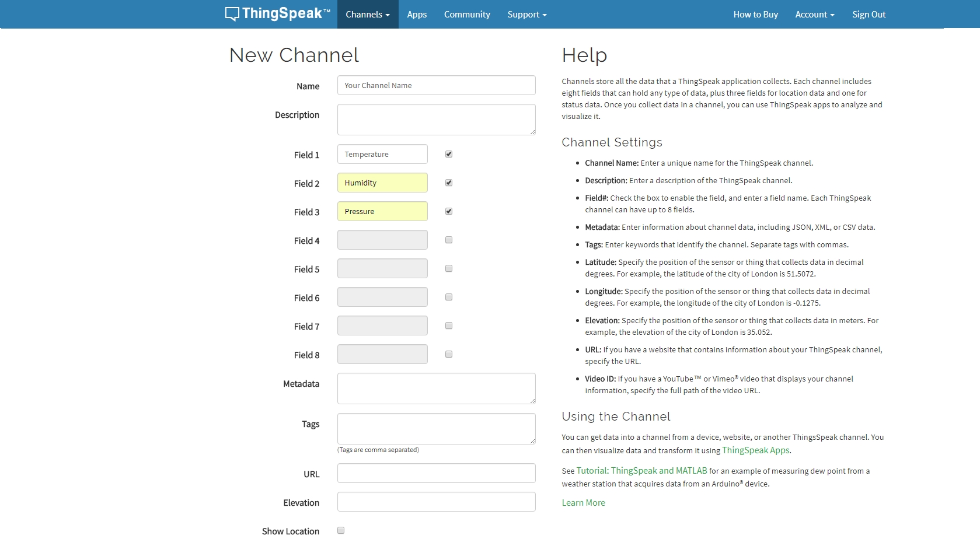Go to the Apps page

pyautogui.click(x=417, y=15)
